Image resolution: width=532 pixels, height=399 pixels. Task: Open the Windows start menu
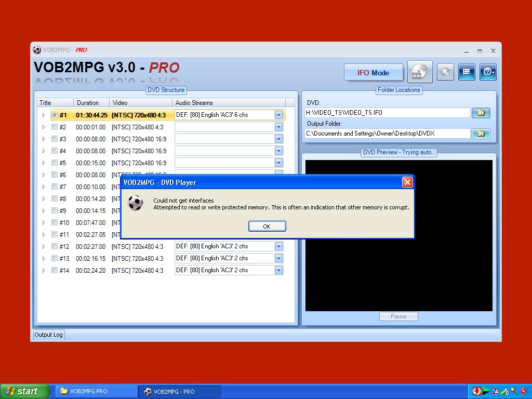click(25, 391)
